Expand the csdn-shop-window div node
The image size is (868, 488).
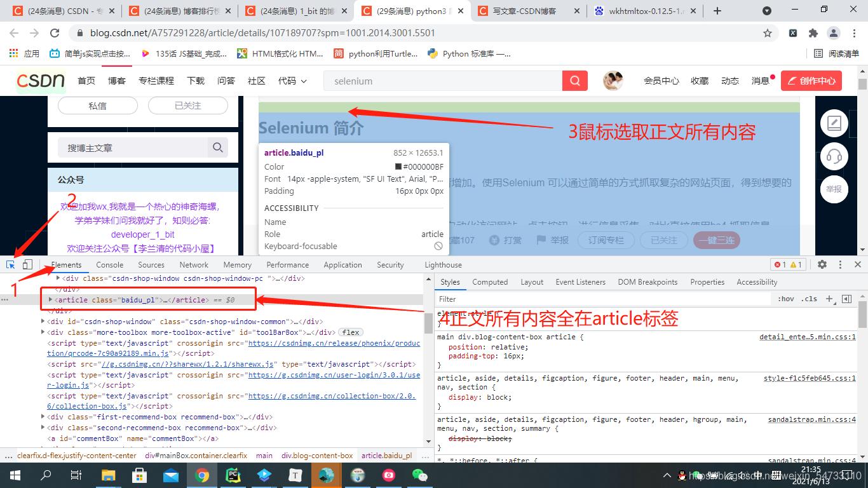point(43,321)
